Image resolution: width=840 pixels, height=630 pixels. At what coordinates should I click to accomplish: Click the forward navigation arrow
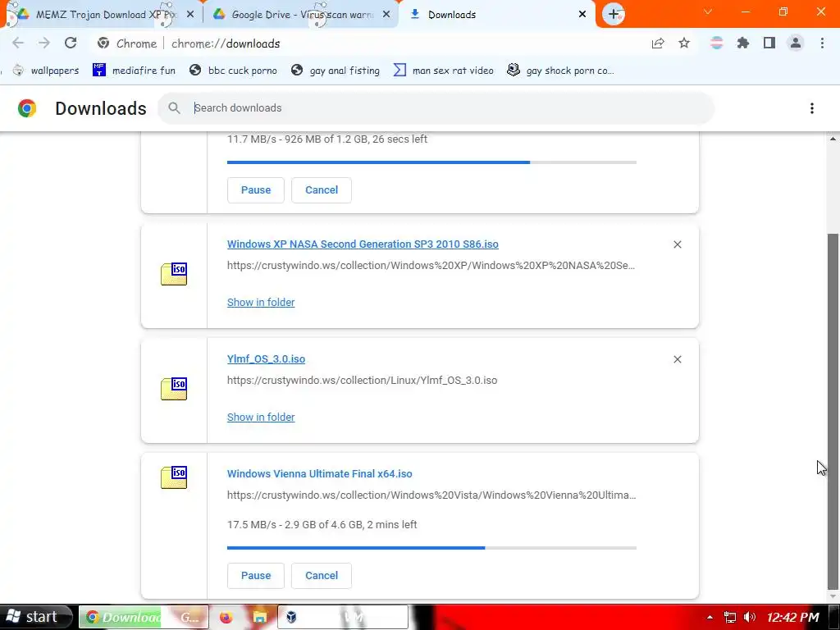[44, 43]
